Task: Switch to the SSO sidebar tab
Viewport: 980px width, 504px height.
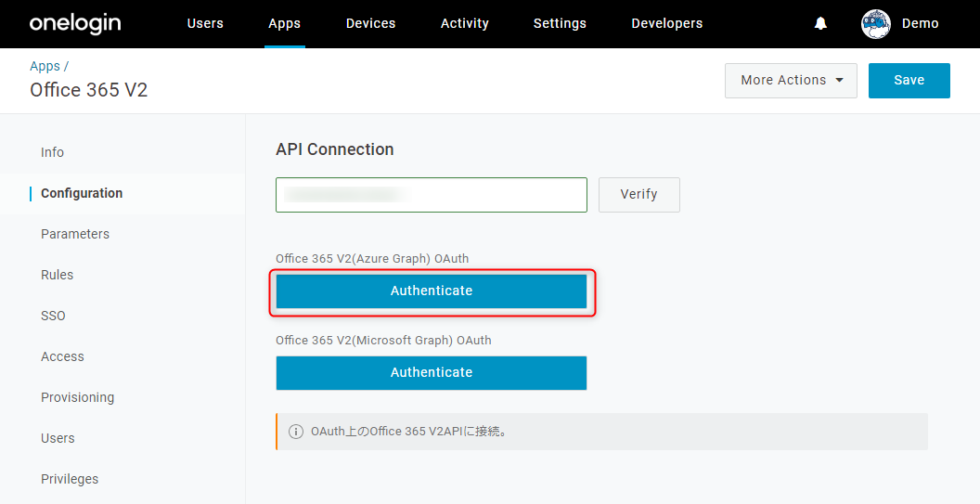Action: [53, 316]
